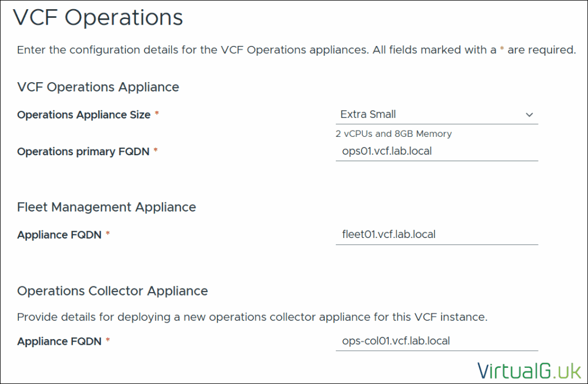Click the VCF Operations page title
Image resolution: width=588 pixels, height=384 pixels.
(x=98, y=18)
